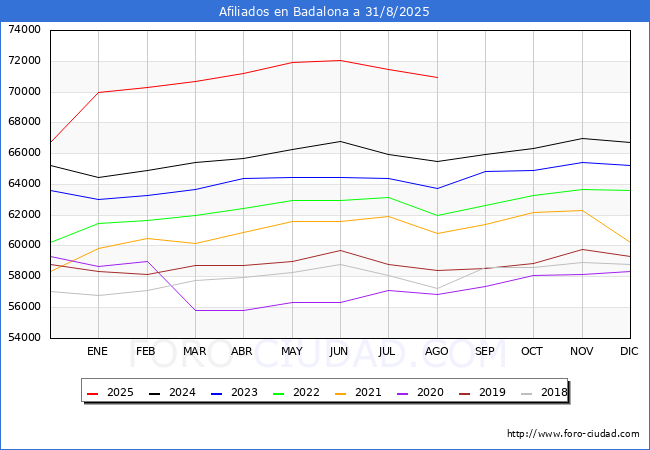The height and width of the screenshot is (450, 650).
Task: Click the ENE month axis label
Action: point(97,351)
